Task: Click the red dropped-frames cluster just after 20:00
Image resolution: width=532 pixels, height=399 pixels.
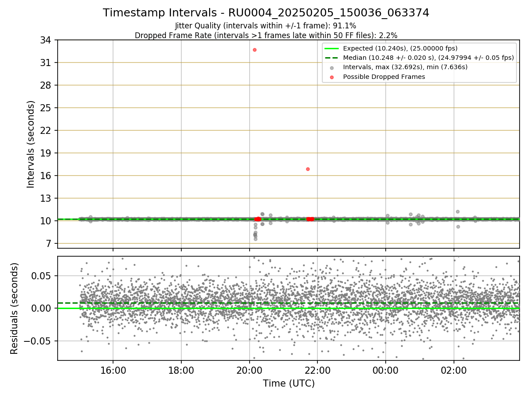Action: click(258, 219)
